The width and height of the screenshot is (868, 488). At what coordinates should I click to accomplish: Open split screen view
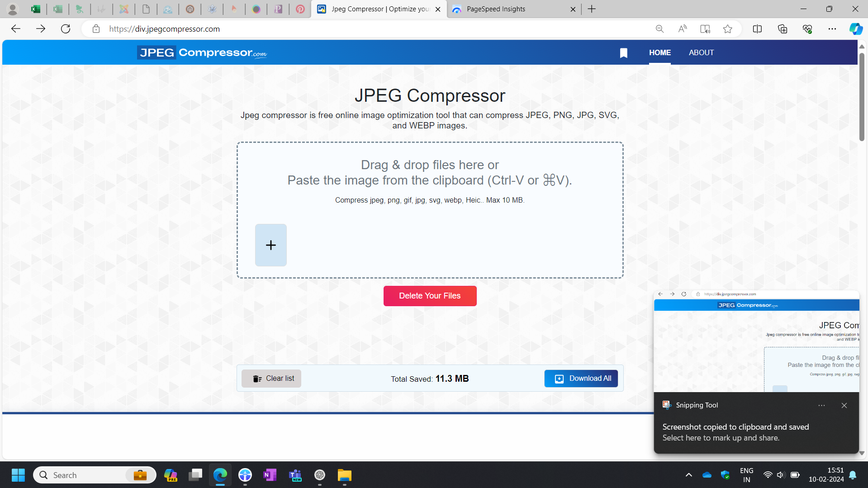[758, 29]
